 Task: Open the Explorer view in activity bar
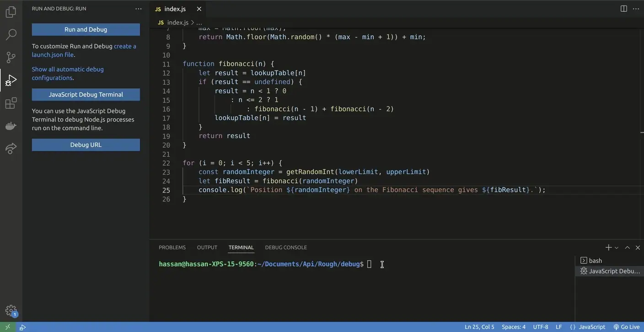(x=11, y=11)
